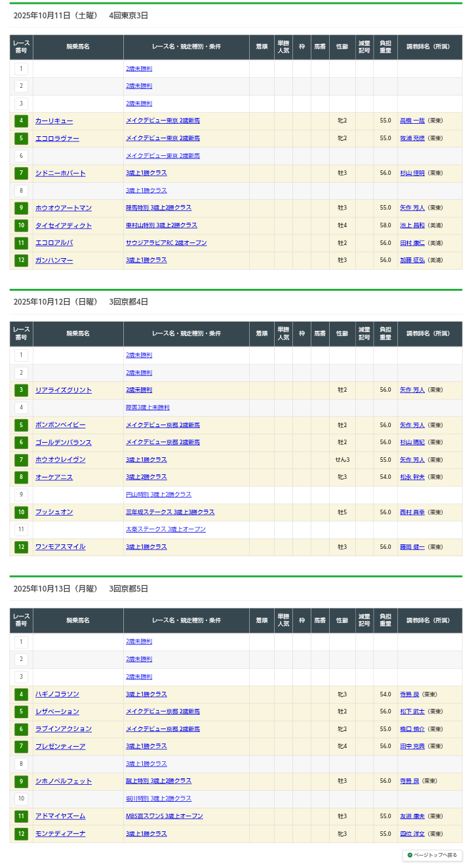Viewport: 472px width, 868px height.
Task: Open trainer 池上 昌和 link
Action: [412, 225]
